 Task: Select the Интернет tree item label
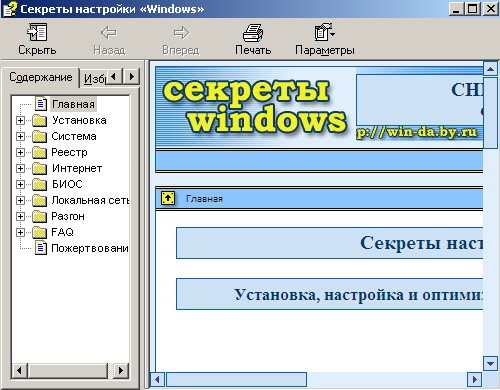coord(77,168)
